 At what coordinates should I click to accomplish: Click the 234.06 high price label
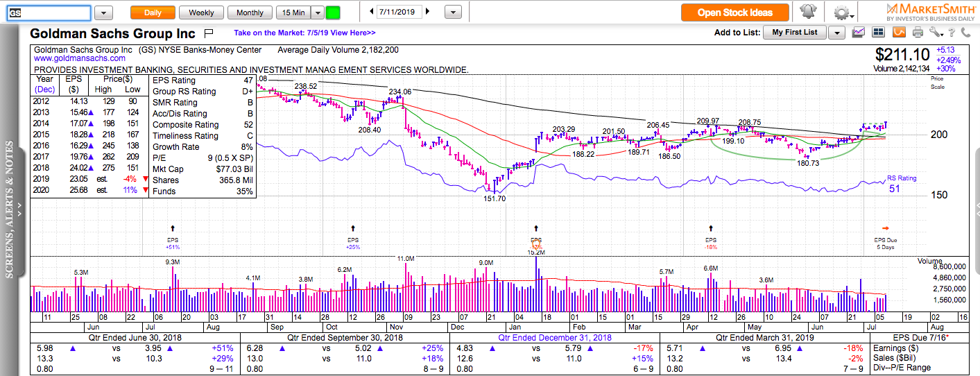[399, 92]
